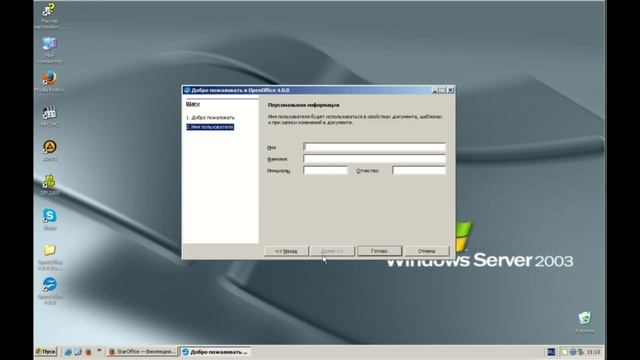Click the third red quick launch icon
This screenshot has height=360, width=640.
click(x=88, y=351)
